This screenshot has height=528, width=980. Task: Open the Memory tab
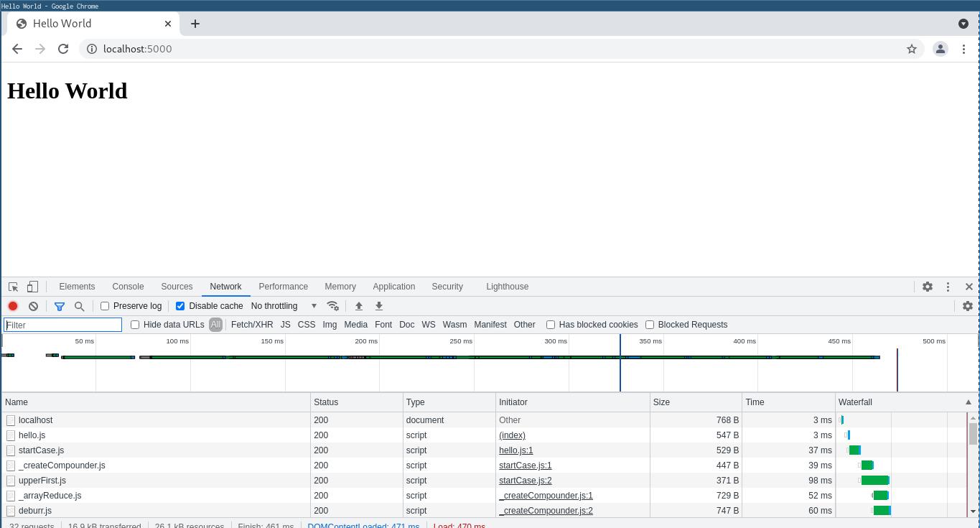340,287
